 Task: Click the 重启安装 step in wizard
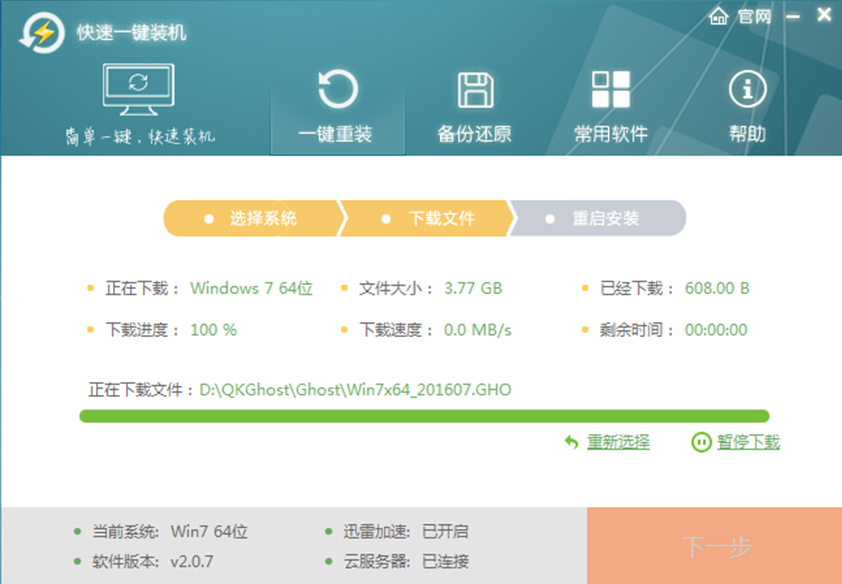[x=605, y=218]
